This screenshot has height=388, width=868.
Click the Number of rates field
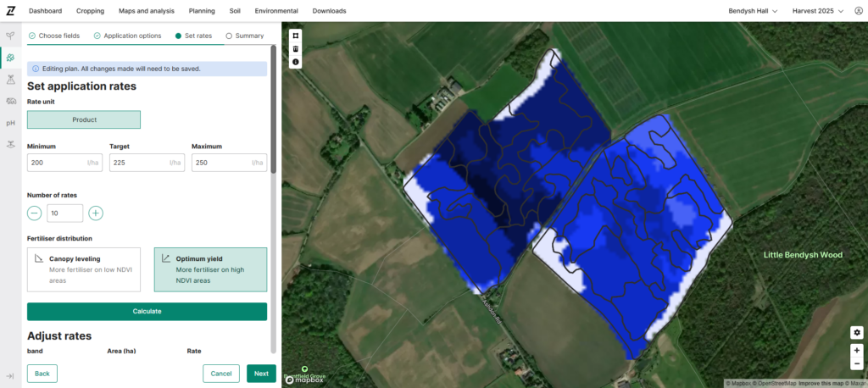coord(64,213)
